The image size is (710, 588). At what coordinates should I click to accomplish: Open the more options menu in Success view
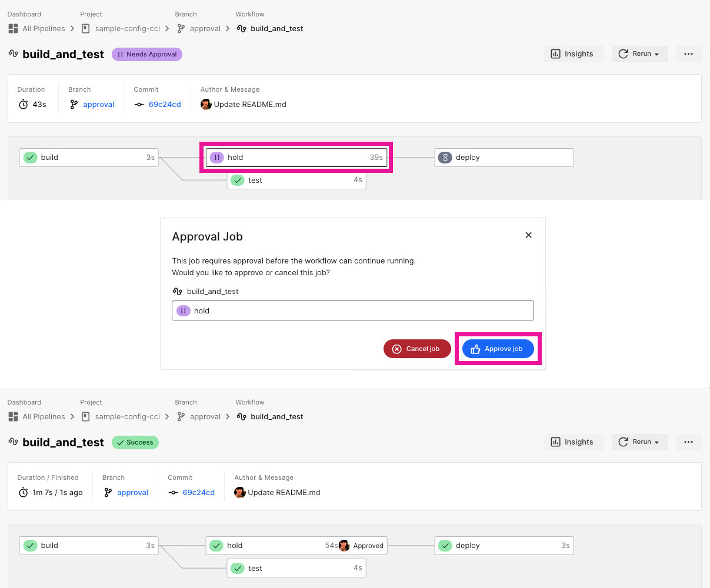[x=689, y=442]
